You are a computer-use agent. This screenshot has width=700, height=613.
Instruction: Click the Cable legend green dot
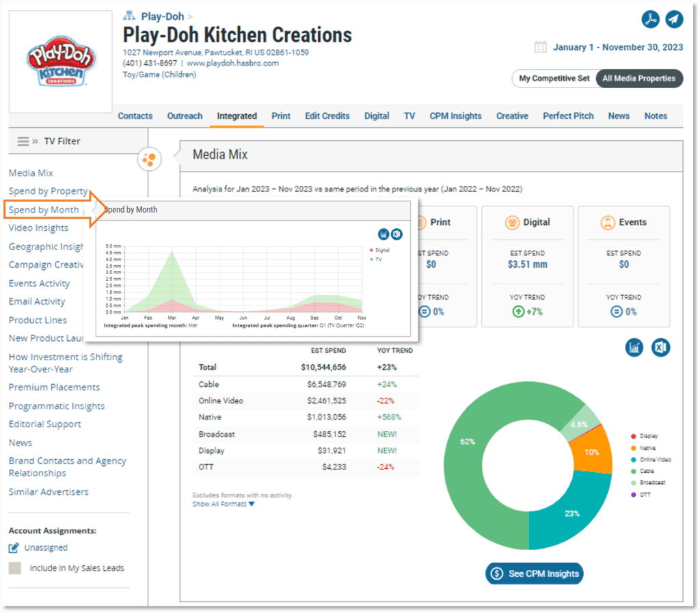coord(633,471)
